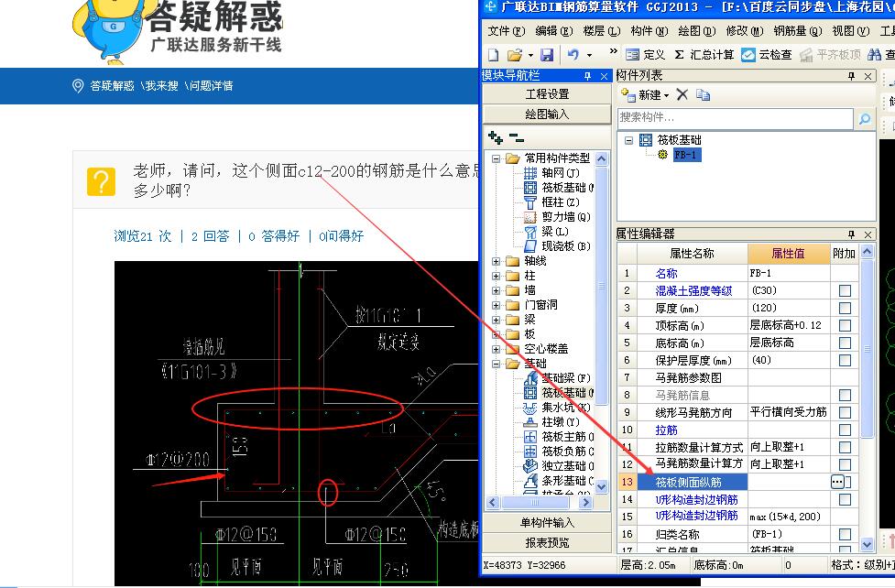The image size is (895, 588).
Task: Open the 视图(V) menu
Action: pos(850,31)
